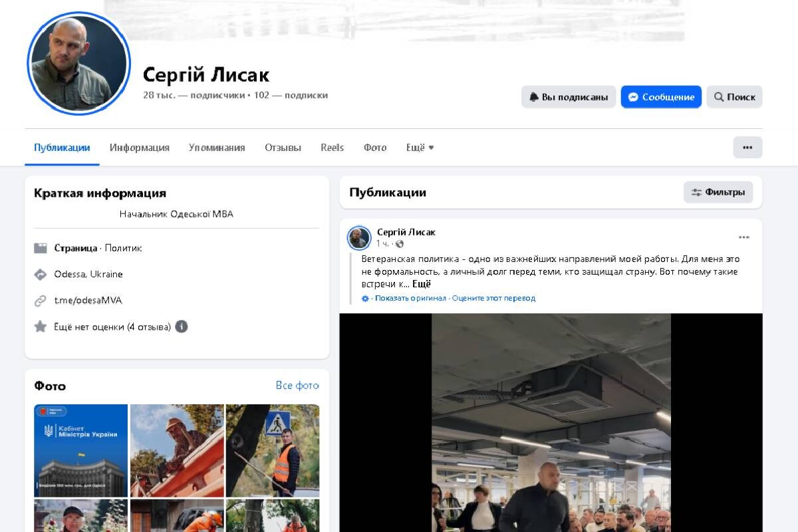Click the translation settings gear icon
The height and width of the screenshot is (532, 798).
[x=365, y=299]
